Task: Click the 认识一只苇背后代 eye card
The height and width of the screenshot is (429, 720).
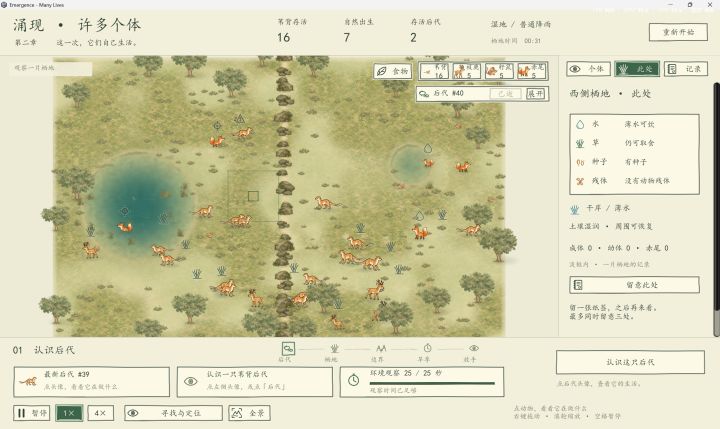Action: (255, 382)
